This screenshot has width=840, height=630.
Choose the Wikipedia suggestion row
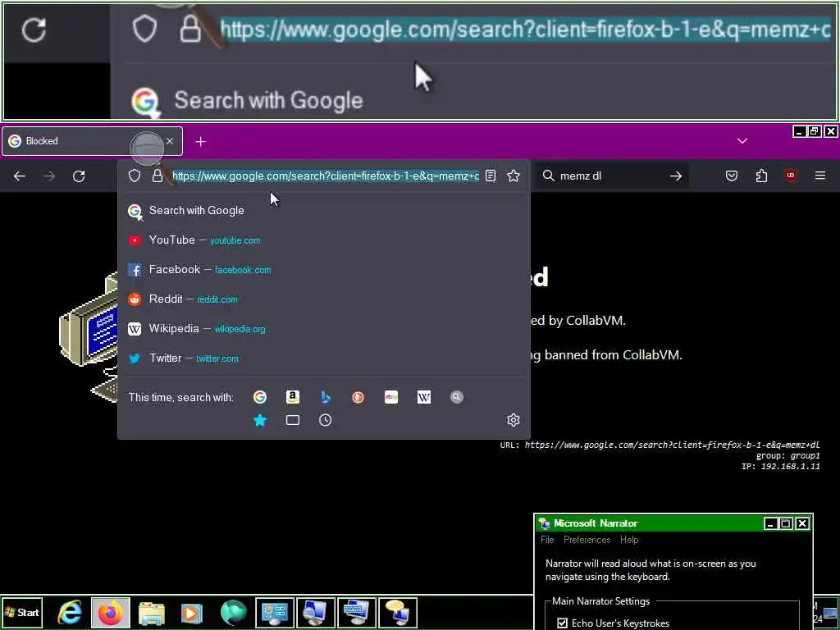pos(323,328)
